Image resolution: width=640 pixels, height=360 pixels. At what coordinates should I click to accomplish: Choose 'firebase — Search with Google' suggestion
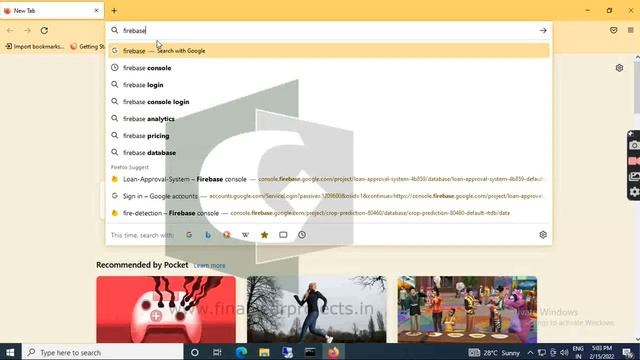[x=329, y=51]
